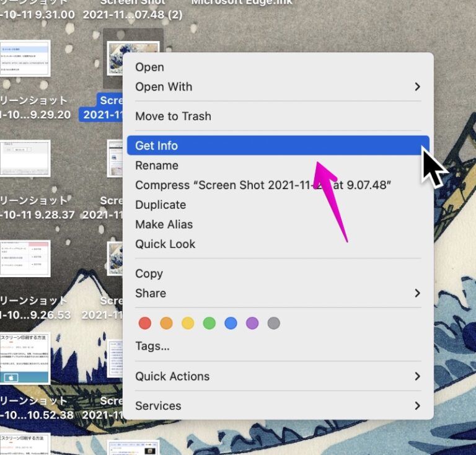The height and width of the screenshot is (455, 476).
Task: Select the desktop file dated 10-11 9.28.37
Action: pos(25,158)
